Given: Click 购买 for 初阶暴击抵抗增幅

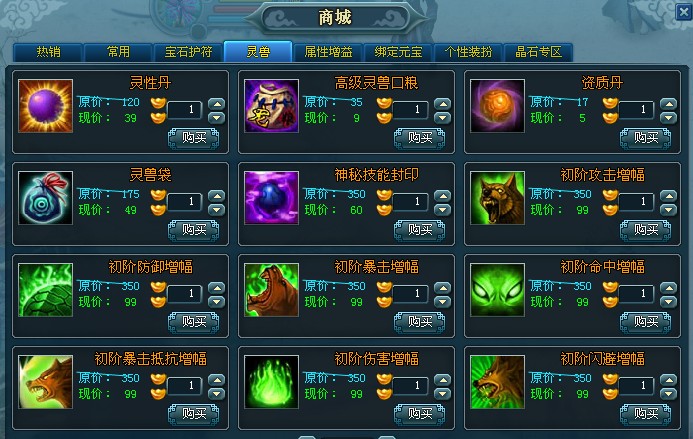Looking at the screenshot, I should 194,414.
